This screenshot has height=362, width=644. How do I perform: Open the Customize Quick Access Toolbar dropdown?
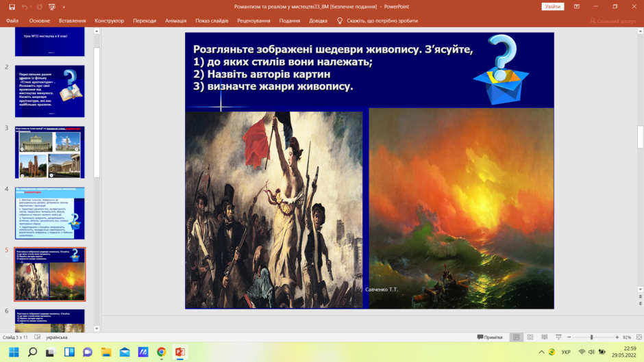tap(64, 7)
